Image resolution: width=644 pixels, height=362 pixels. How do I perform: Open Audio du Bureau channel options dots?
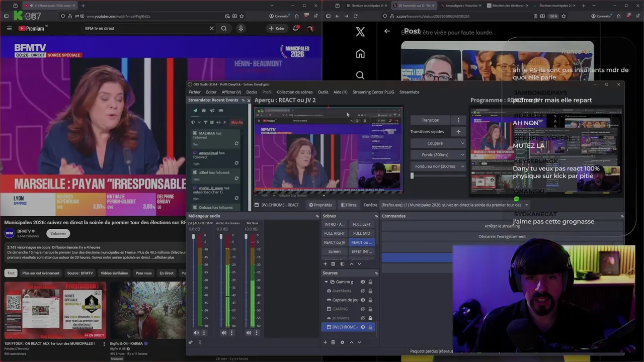pyautogui.click(x=232, y=333)
